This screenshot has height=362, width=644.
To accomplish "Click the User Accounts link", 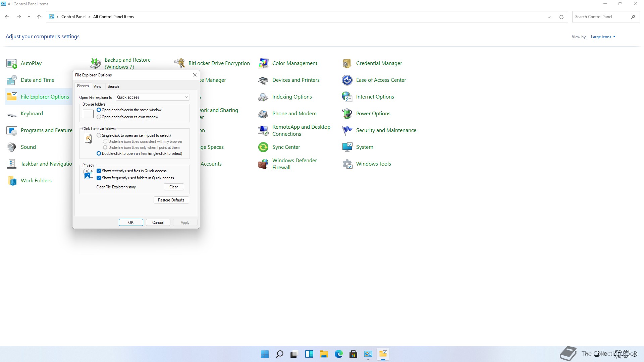I will 211,164.
